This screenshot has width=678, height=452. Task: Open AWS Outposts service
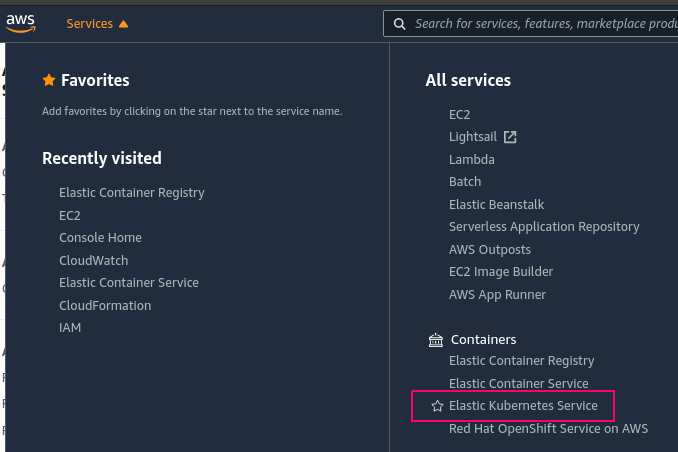[489, 250]
